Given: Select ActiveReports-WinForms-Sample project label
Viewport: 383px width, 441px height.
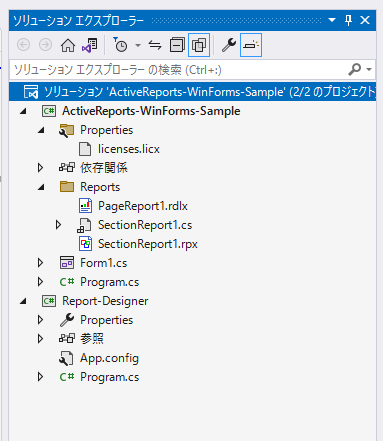Looking at the screenshot, I should [x=151, y=111].
